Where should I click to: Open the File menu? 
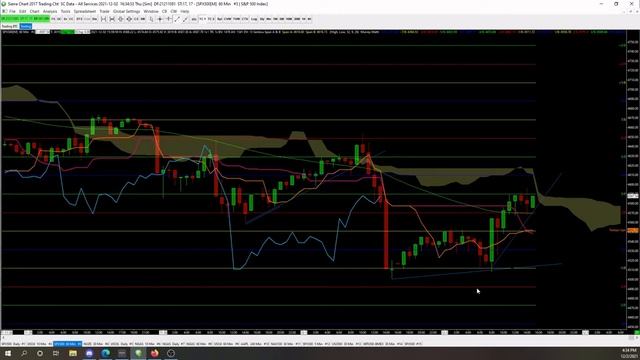point(12,11)
